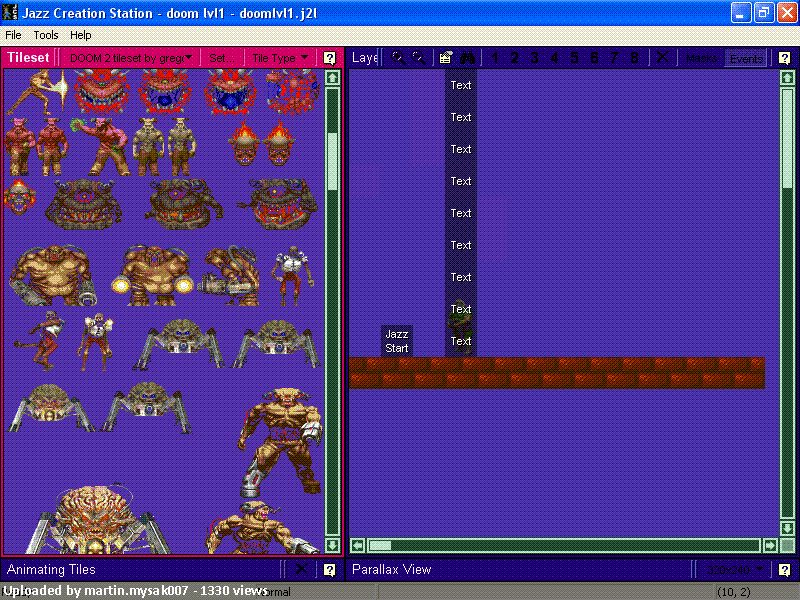Image resolution: width=800 pixels, height=600 pixels.
Task: Open the 320x240 resolution dropdown
Action: point(735,569)
